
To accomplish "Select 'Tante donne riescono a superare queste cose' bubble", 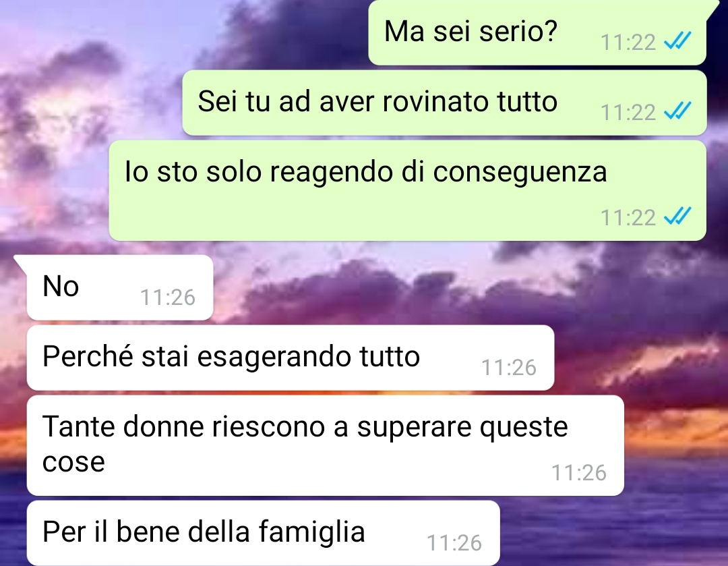I will click(326, 446).
